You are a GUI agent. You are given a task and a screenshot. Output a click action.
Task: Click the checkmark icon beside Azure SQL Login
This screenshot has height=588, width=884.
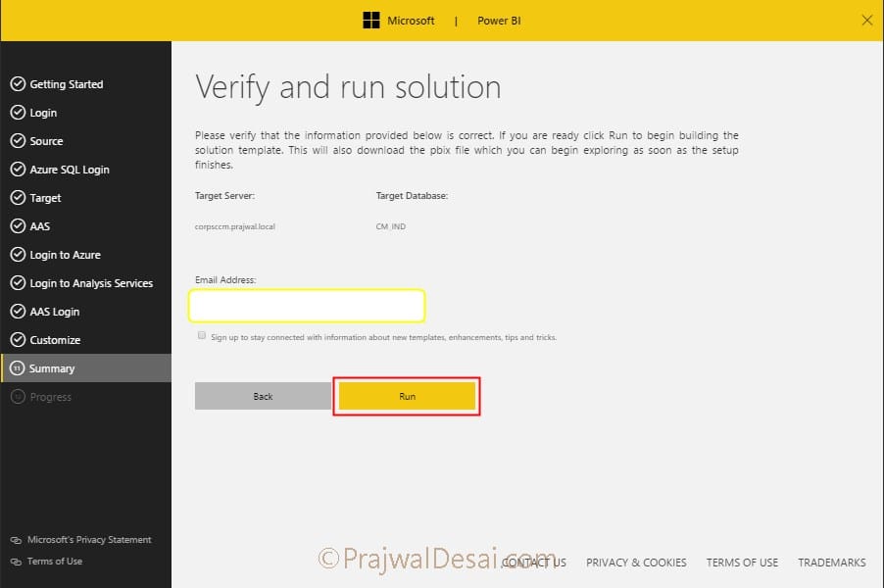tap(18, 170)
